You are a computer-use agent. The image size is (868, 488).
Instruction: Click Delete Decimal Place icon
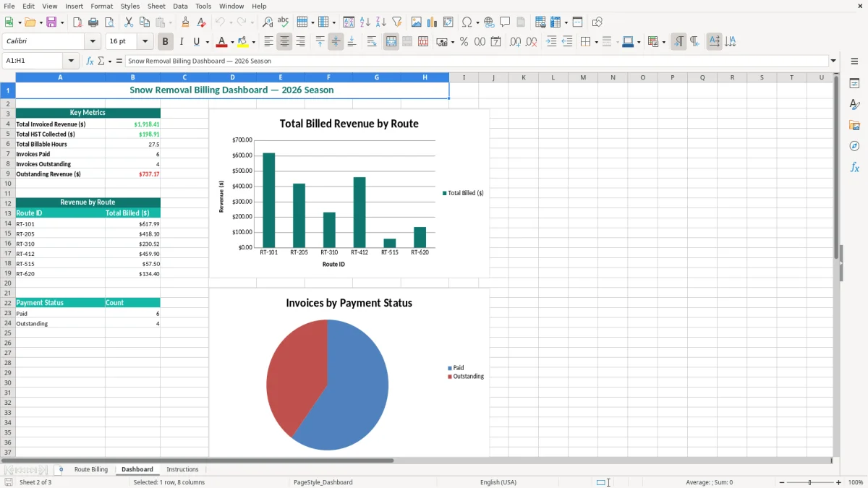(531, 42)
